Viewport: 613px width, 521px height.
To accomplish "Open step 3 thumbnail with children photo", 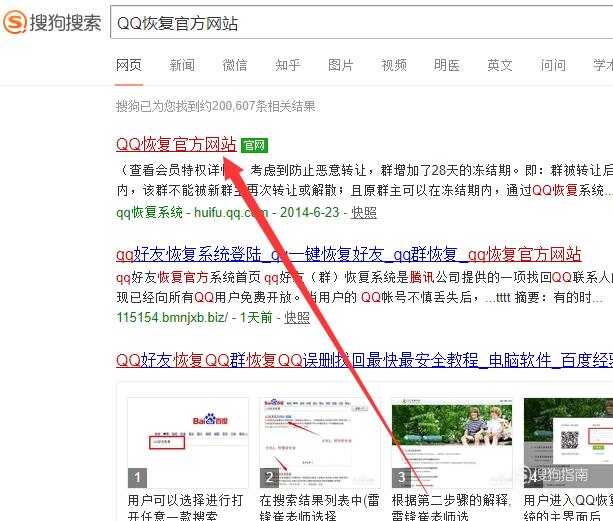I will tap(452, 443).
